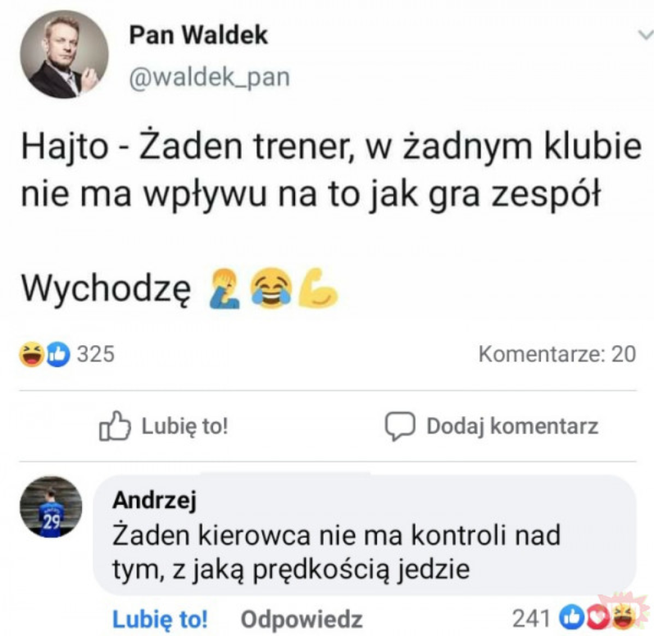Open the list of 325 reactions
Viewport: 654px width, 636px height.
click(x=96, y=354)
